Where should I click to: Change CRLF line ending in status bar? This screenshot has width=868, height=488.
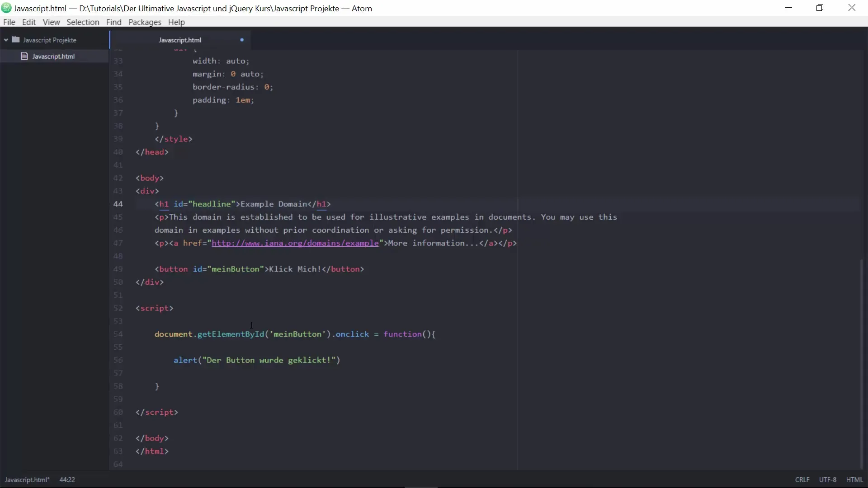pos(802,480)
